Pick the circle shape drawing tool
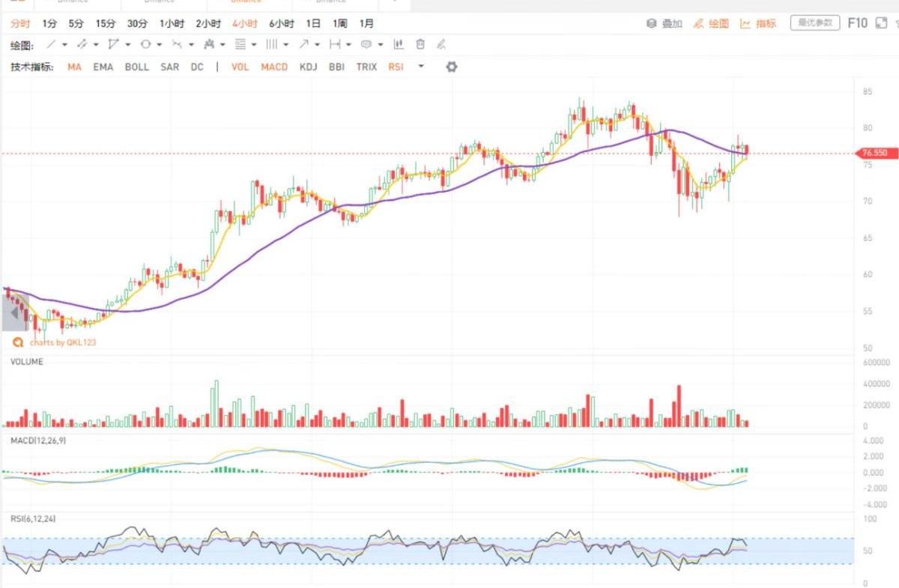 point(145,44)
